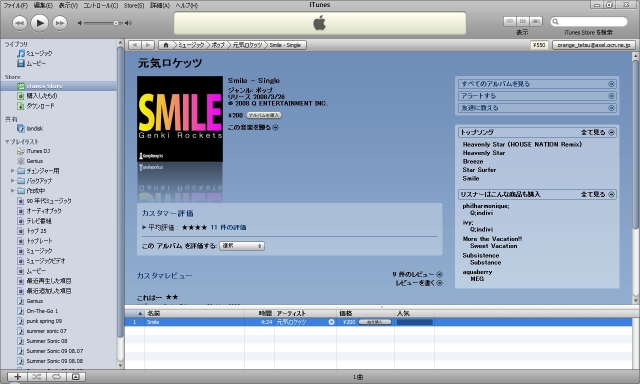Click the Play button
Image resolution: width=640 pixels, height=384 pixels.
pos(40,23)
